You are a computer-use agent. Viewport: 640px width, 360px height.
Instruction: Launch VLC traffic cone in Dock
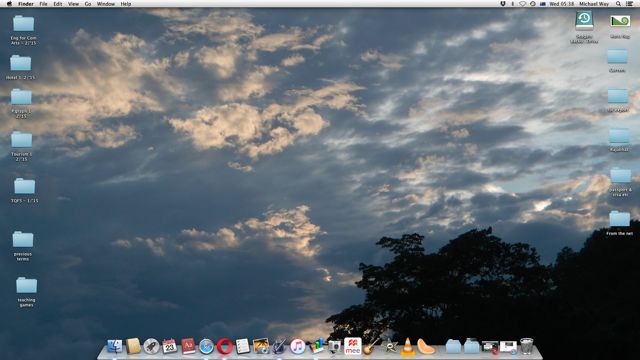tap(407, 347)
